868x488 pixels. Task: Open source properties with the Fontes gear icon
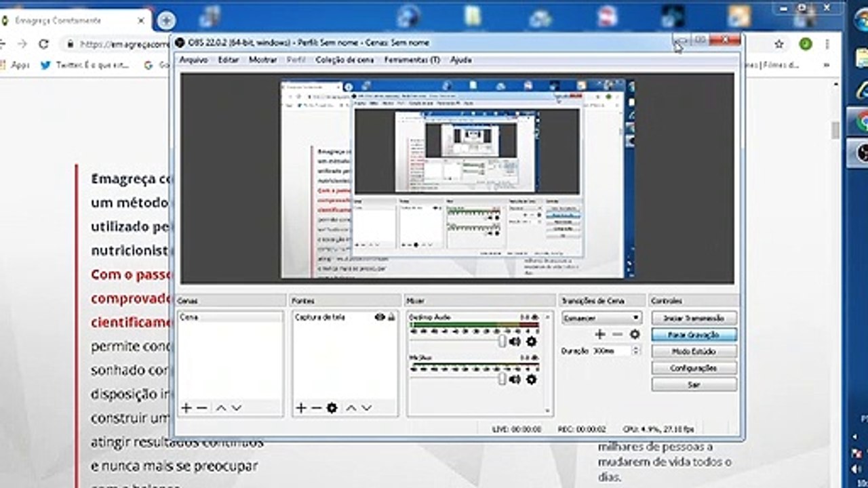[332, 408]
